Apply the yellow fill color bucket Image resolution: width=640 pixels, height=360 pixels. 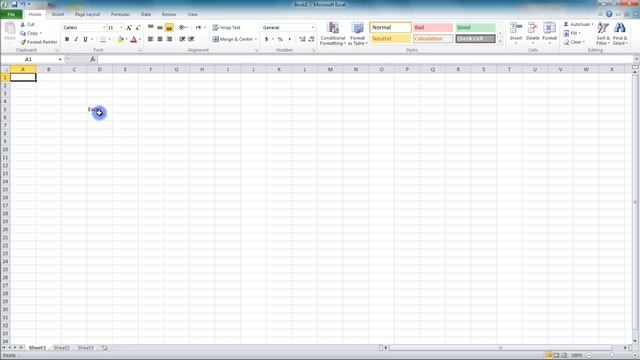(120, 39)
